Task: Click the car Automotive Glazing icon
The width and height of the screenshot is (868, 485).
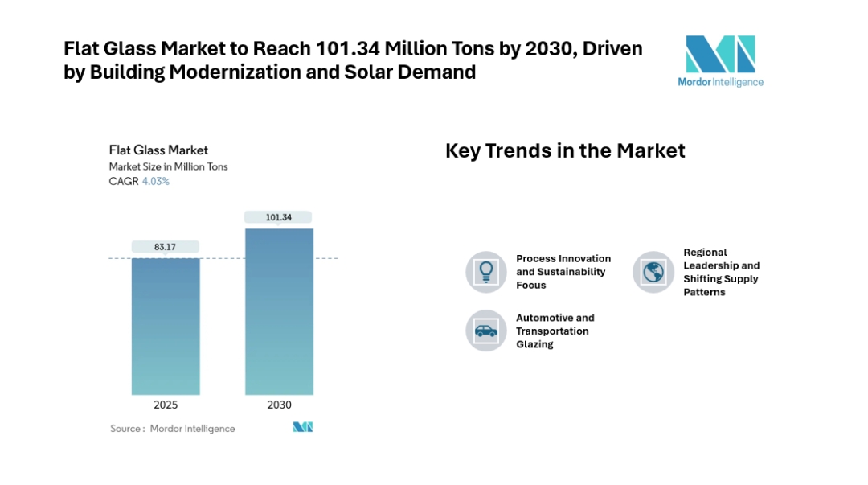Action: coord(486,331)
